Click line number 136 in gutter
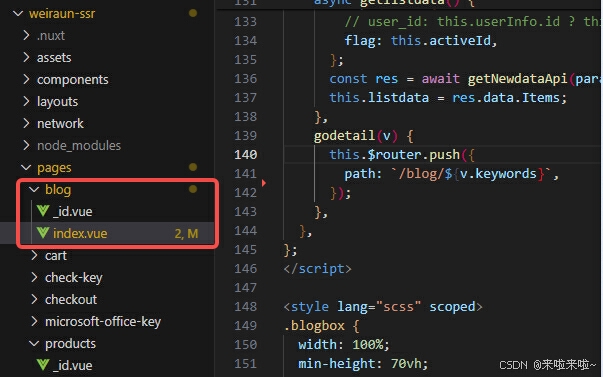The image size is (603, 377). pos(245,79)
